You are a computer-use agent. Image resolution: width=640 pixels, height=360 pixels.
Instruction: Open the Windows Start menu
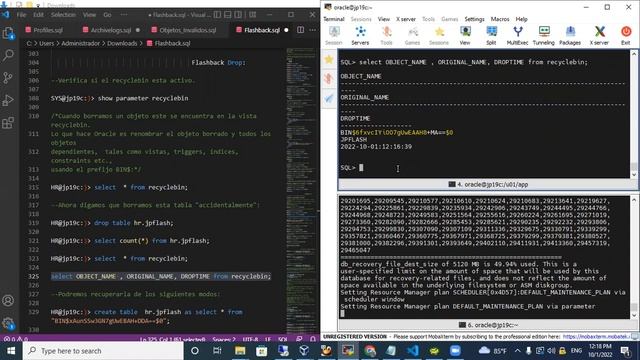pos(11,351)
